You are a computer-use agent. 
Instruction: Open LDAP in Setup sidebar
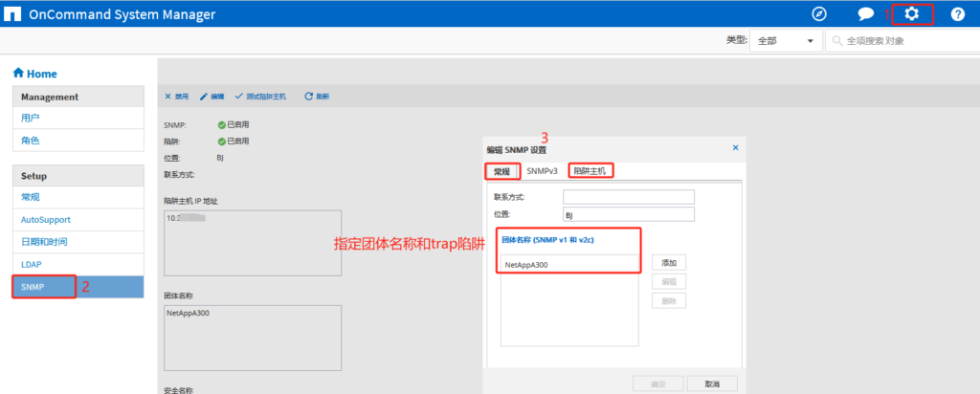coord(78,264)
